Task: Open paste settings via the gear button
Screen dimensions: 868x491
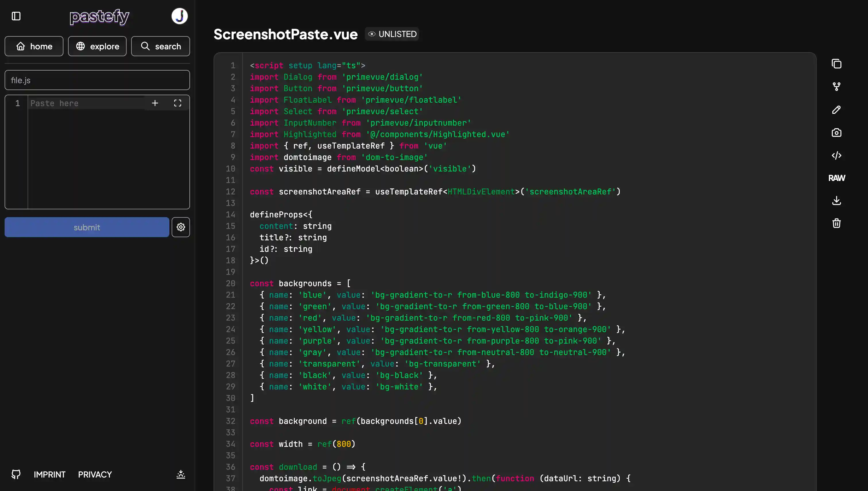Action: tap(181, 227)
